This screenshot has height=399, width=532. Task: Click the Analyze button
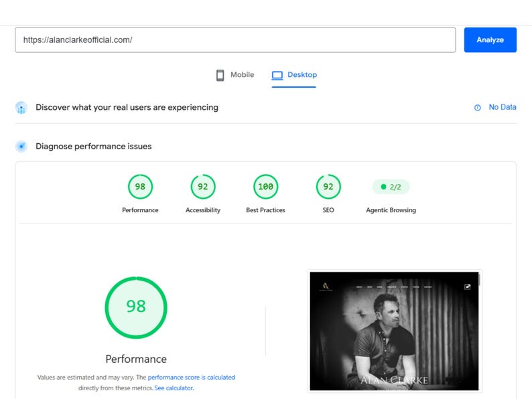click(490, 40)
